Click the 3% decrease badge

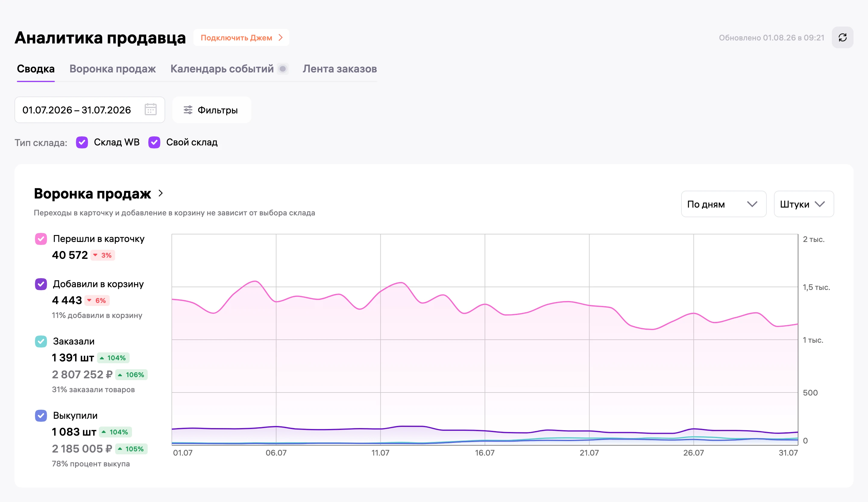point(103,256)
